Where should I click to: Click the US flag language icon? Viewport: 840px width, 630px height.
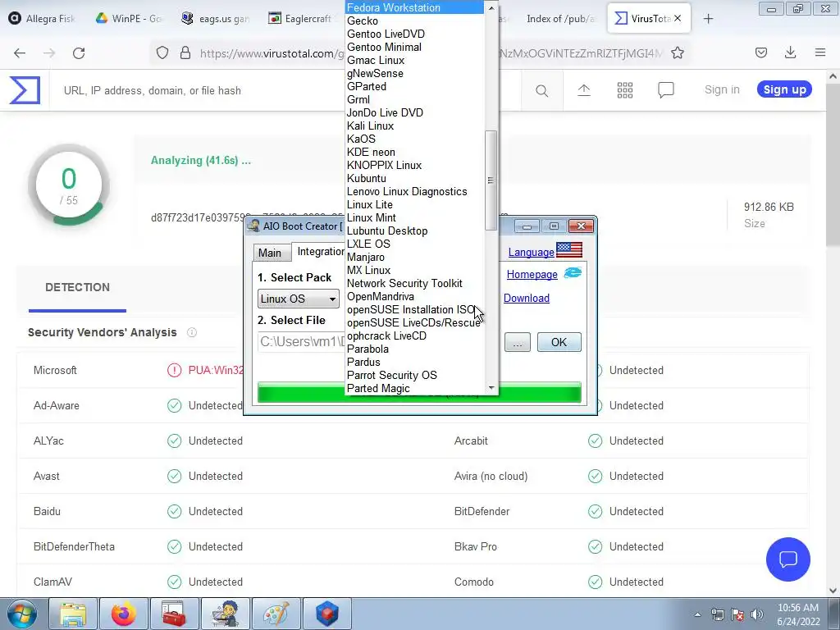pyautogui.click(x=569, y=250)
